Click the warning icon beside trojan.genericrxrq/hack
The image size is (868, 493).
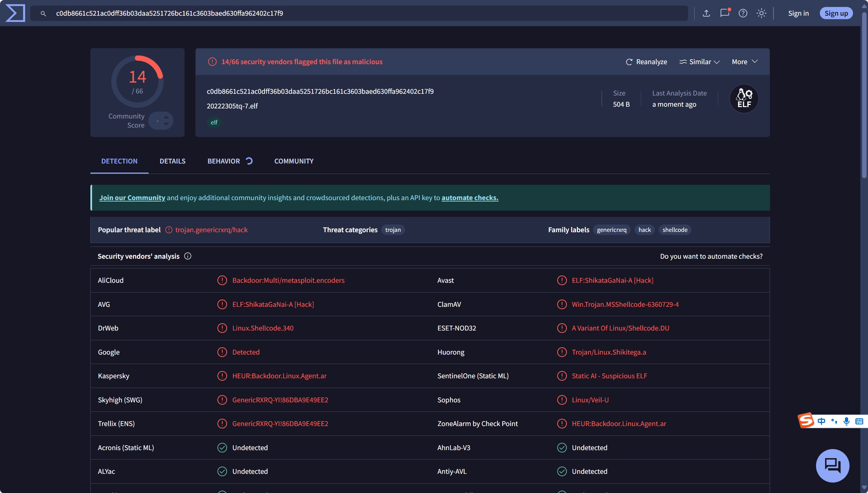pyautogui.click(x=169, y=230)
